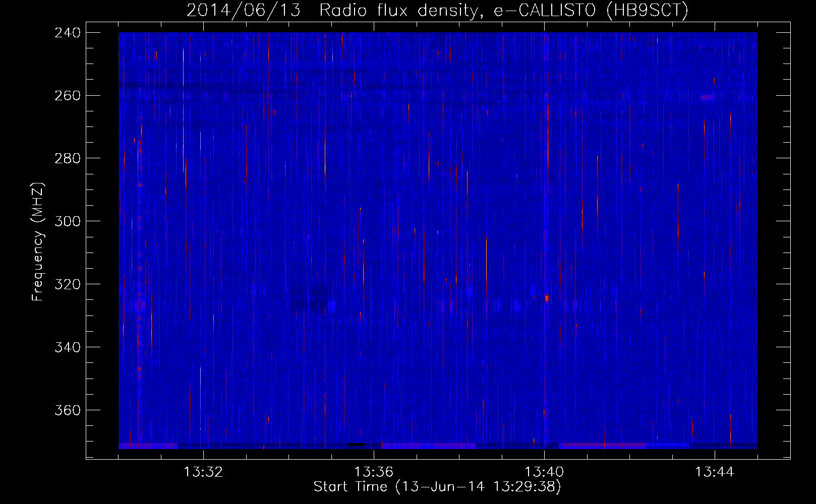This screenshot has width=816, height=504.
Task: Select the 320 frequency tick label
Action: (x=68, y=285)
